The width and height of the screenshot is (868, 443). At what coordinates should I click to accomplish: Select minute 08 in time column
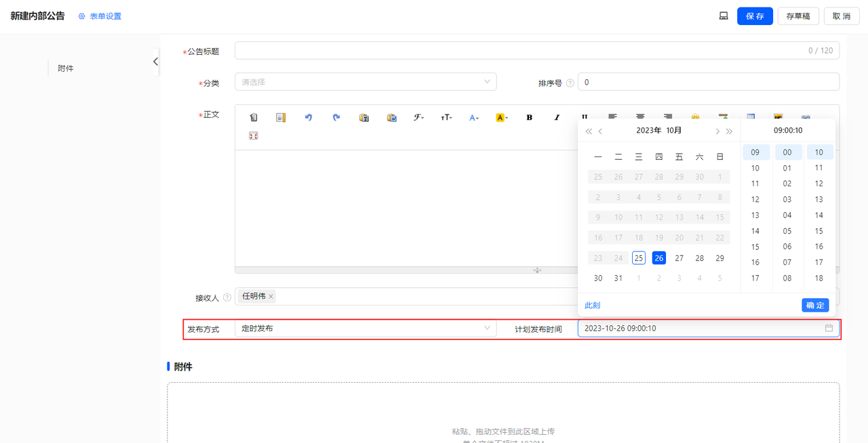787,278
